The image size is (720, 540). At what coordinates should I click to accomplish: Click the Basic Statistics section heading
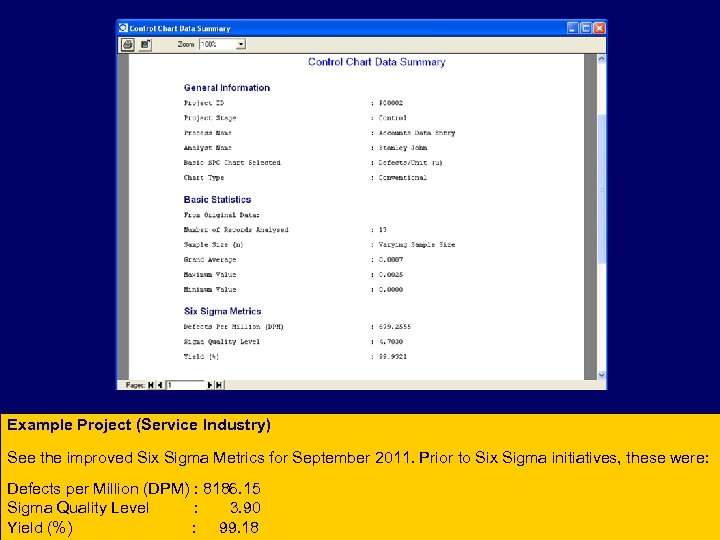pos(217,200)
